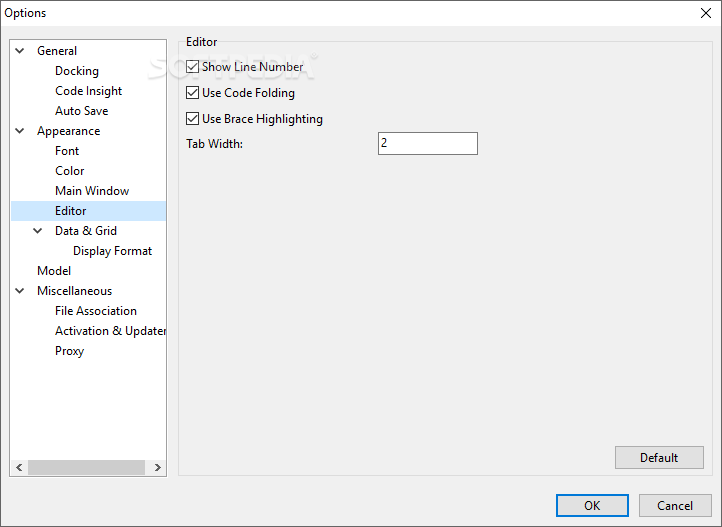Toggle Use Code Folding checkbox

pos(192,93)
